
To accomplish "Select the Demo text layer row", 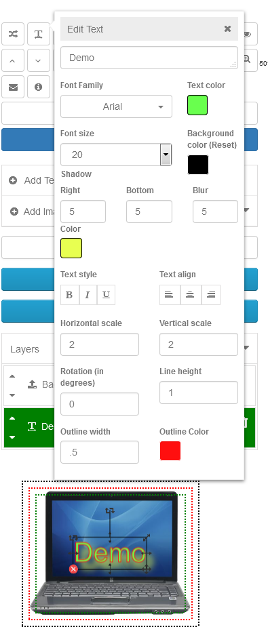I will point(130,427).
